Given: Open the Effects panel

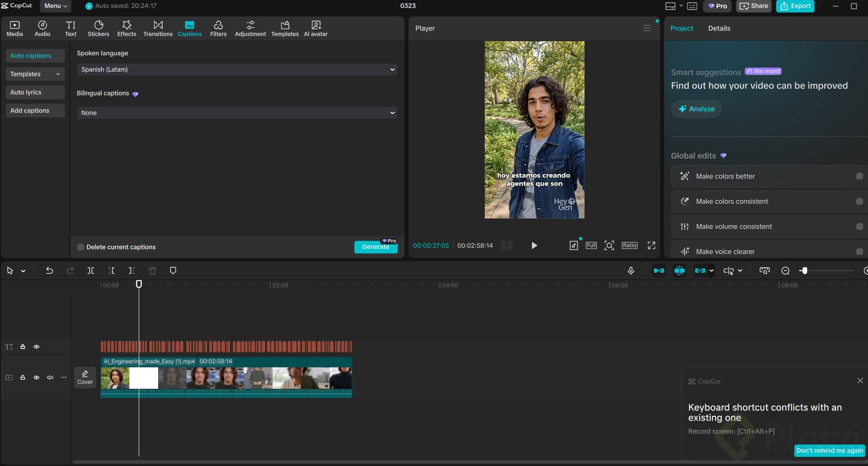Looking at the screenshot, I should coord(127,28).
